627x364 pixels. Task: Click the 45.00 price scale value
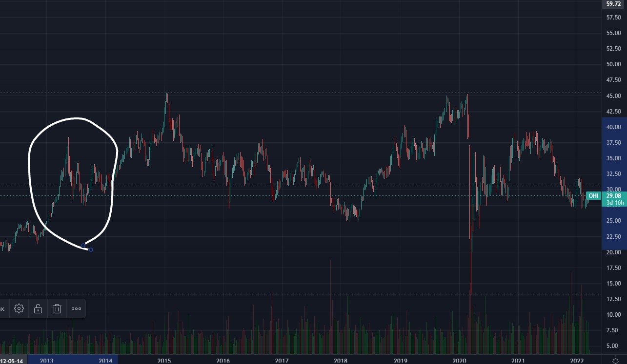(613, 96)
